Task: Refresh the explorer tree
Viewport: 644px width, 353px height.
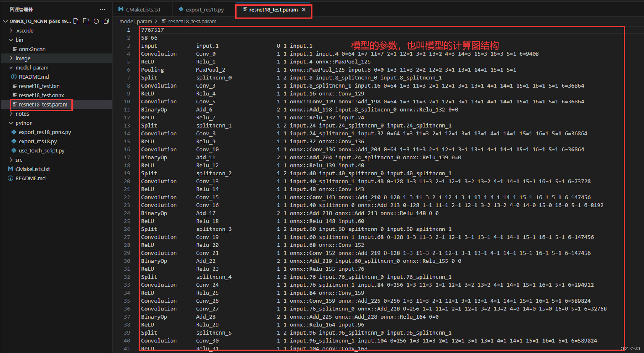Action: click(96, 21)
